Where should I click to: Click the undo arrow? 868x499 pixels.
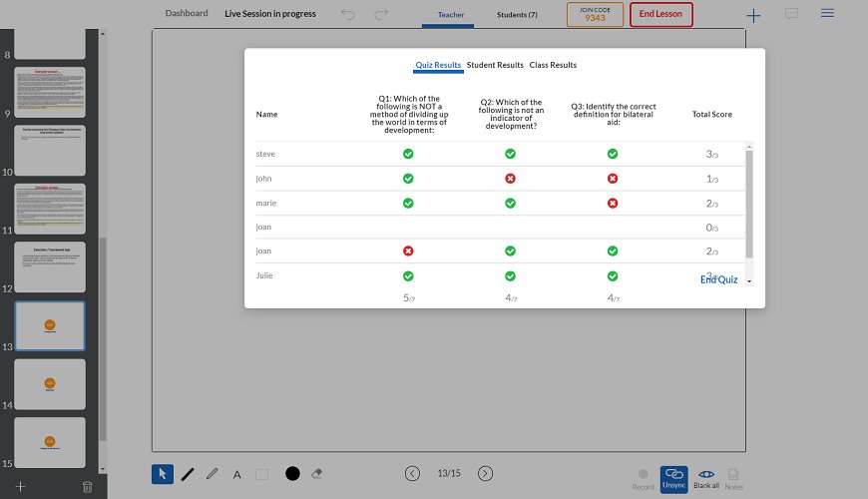[x=347, y=14]
